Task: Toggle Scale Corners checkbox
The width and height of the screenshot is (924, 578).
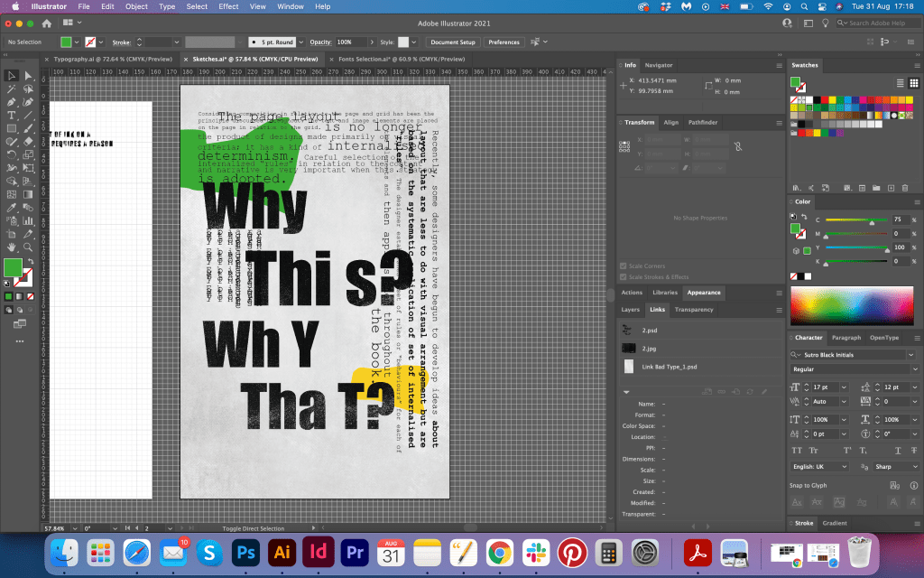Action: [624, 266]
